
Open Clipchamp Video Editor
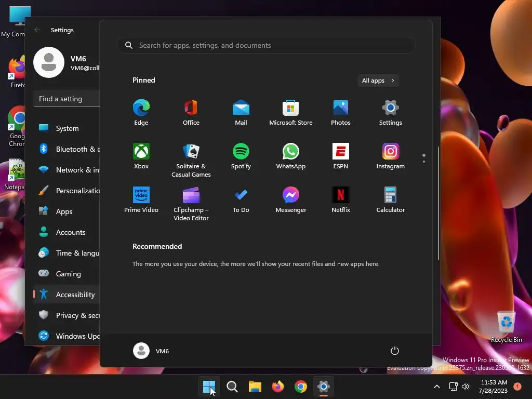pyautogui.click(x=191, y=204)
